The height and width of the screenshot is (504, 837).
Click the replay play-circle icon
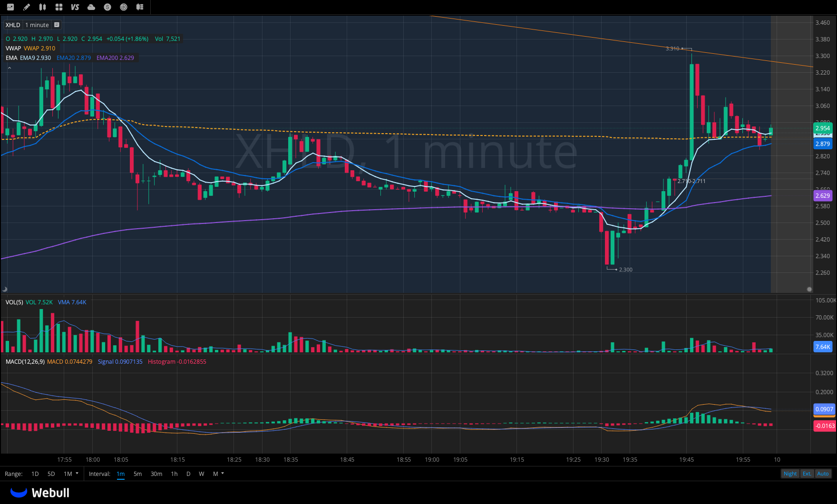(124, 7)
